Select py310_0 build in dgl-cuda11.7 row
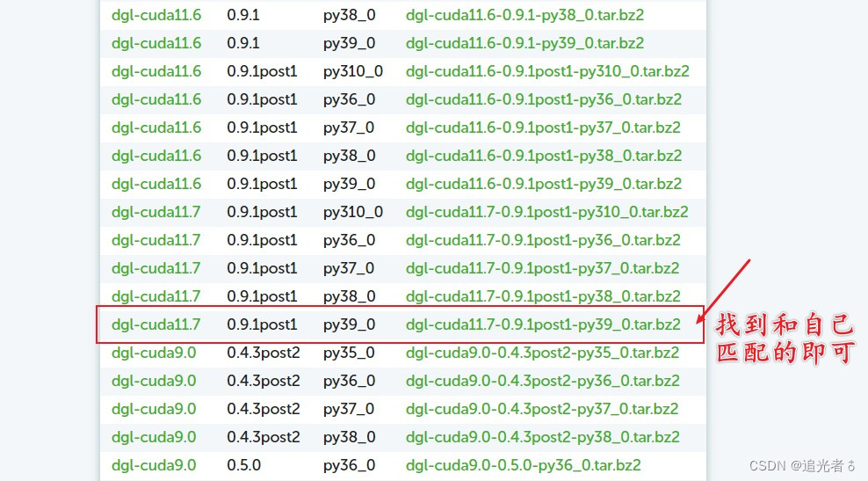The width and height of the screenshot is (868, 481). click(353, 212)
